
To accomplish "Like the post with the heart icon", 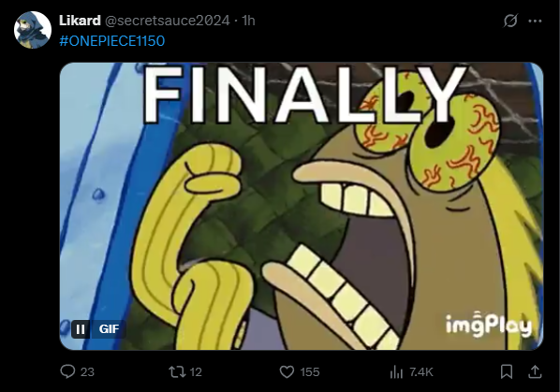I will coord(287,372).
